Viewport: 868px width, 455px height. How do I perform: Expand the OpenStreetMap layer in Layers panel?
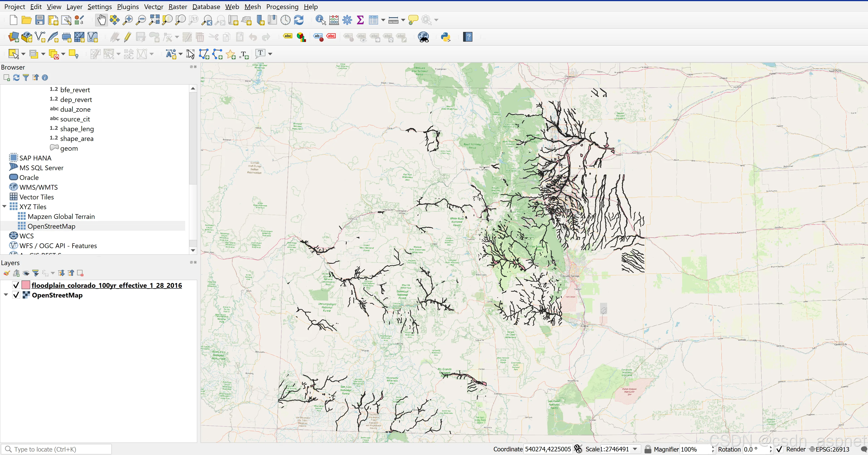point(6,295)
